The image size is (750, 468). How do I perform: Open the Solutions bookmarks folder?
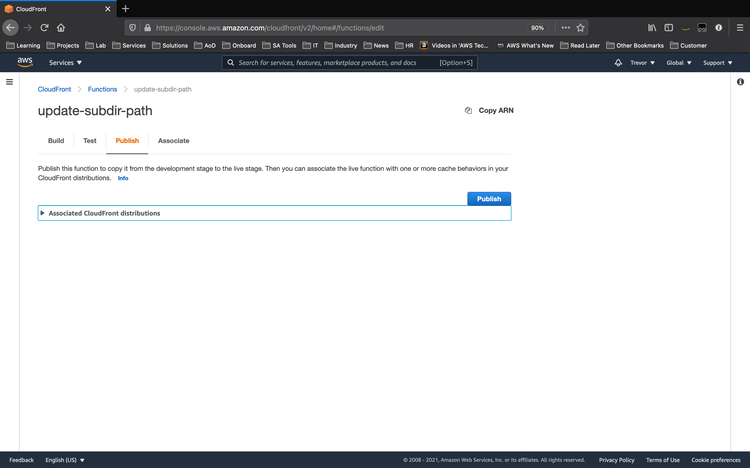[x=170, y=45]
